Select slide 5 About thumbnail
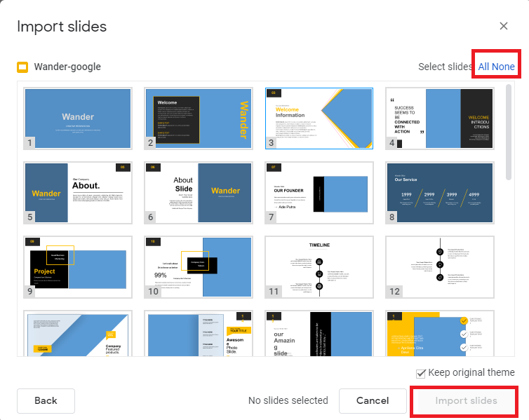 coord(78,193)
